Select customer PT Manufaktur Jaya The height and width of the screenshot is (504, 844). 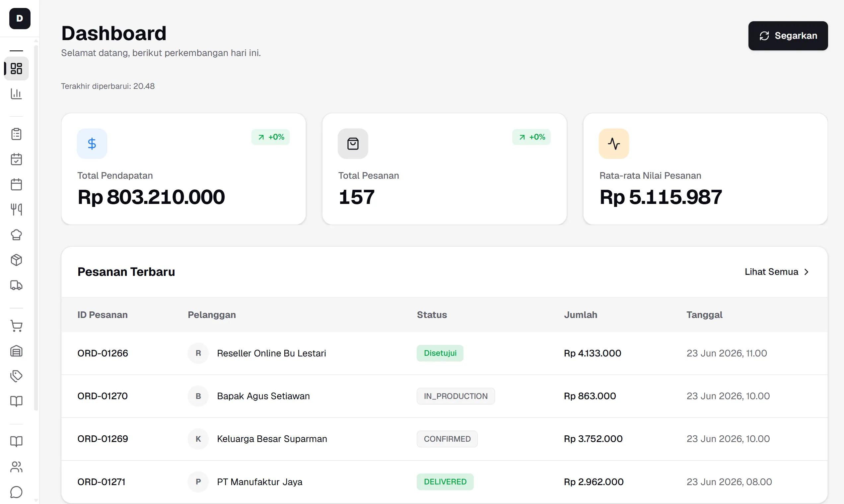pyautogui.click(x=259, y=481)
